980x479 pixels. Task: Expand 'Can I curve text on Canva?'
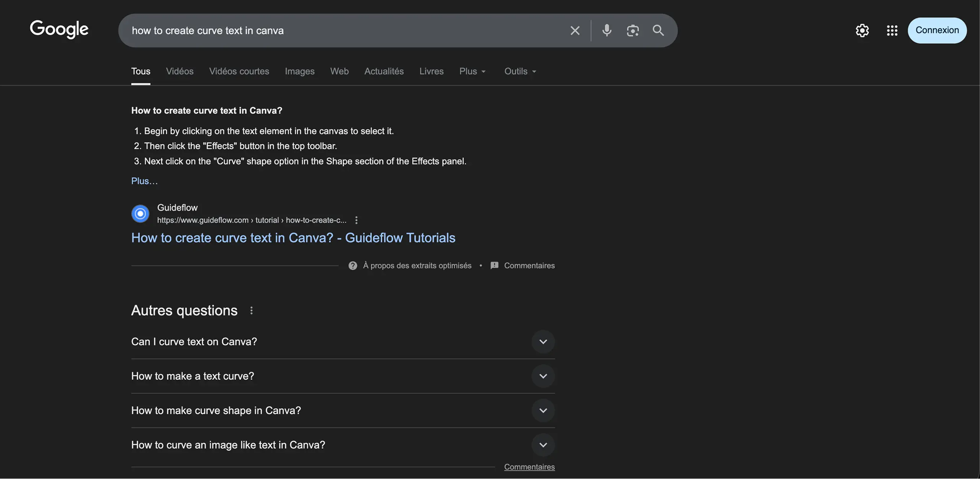543,341
